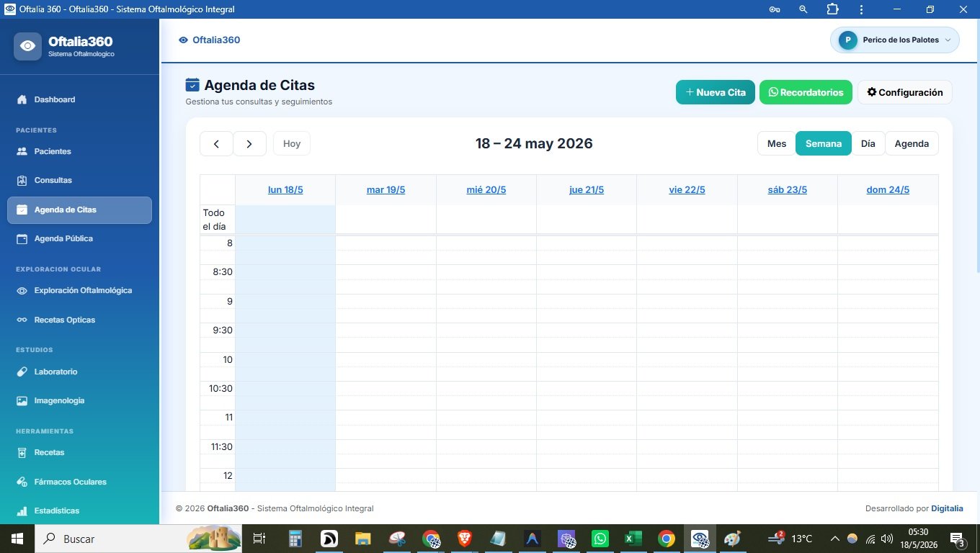Screen dimensions: 980x553
Task: Open the dom 24/5 day link
Action: [888, 190]
